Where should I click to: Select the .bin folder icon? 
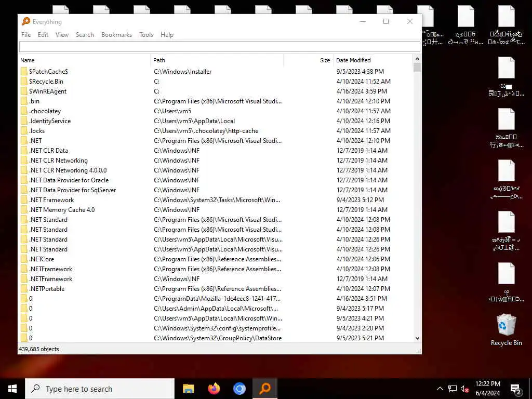click(x=24, y=101)
